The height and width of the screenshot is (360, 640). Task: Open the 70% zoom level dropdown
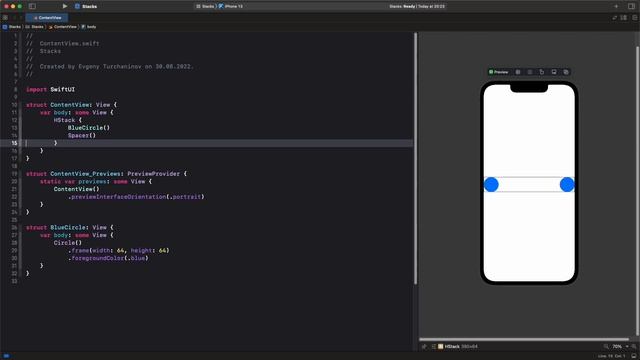[x=620, y=347]
